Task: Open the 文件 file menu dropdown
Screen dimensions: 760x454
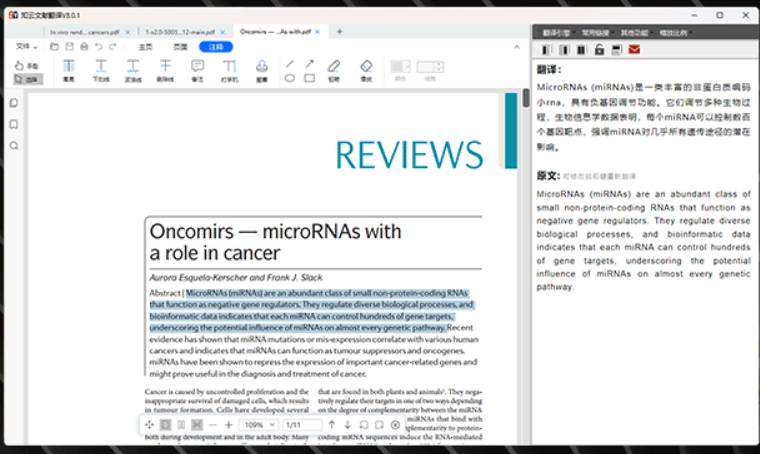Action: pyautogui.click(x=26, y=47)
